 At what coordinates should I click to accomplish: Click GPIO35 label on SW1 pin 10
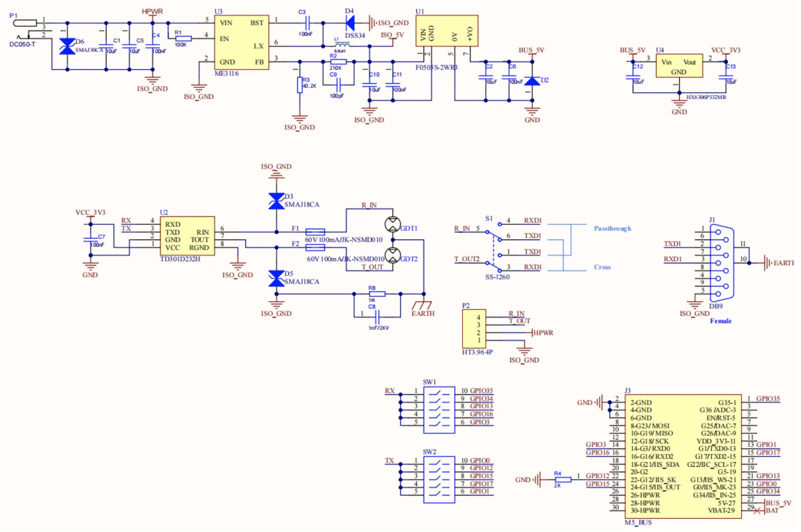click(481, 390)
